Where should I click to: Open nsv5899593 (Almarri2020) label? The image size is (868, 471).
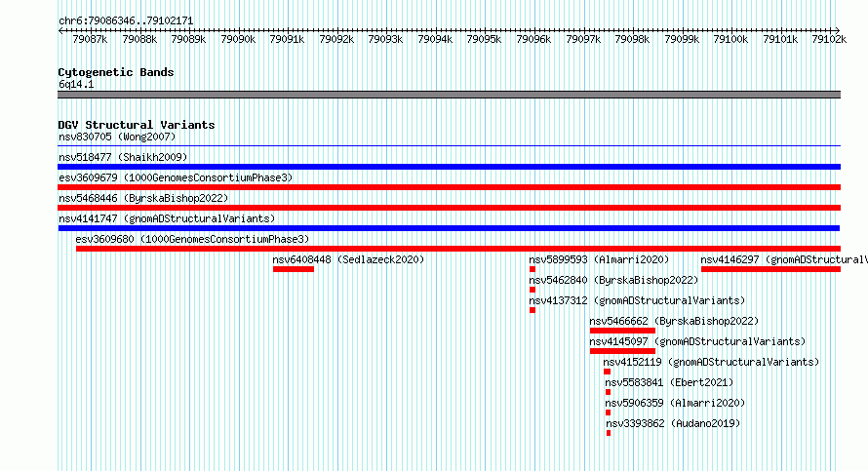click(599, 259)
